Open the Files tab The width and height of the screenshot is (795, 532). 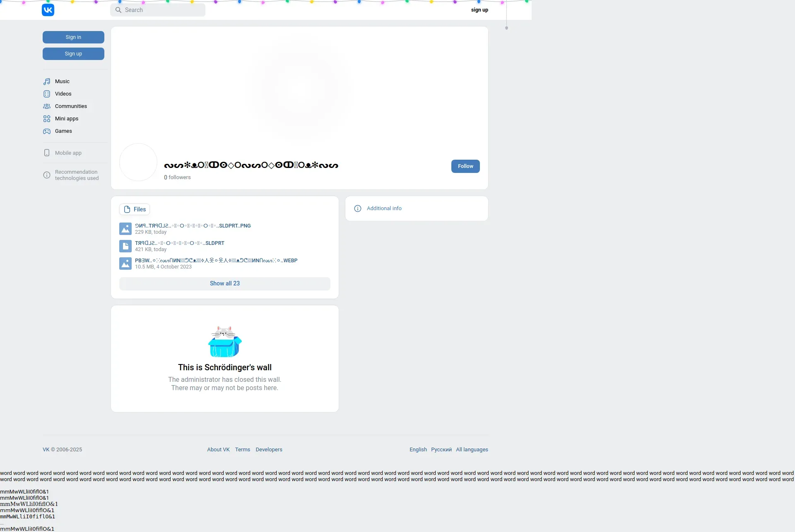pyautogui.click(x=135, y=209)
